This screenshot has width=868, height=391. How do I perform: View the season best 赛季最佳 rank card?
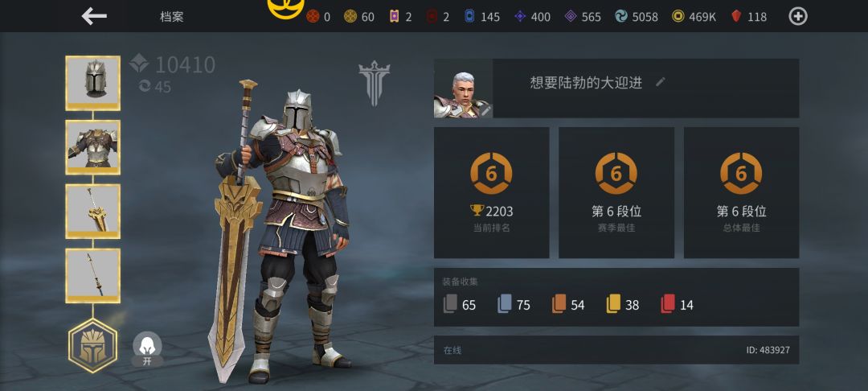coord(616,193)
